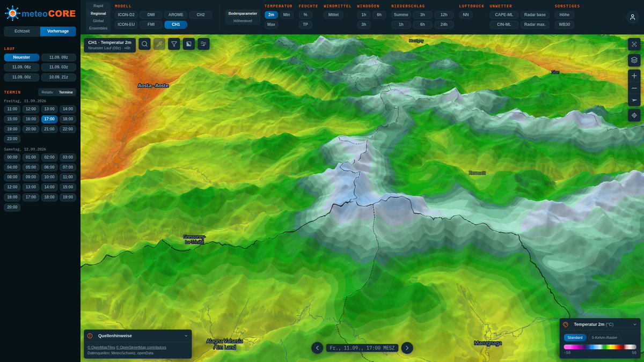
Task: Collapse the Quellenhinweise panel chevron
Action: (186, 336)
